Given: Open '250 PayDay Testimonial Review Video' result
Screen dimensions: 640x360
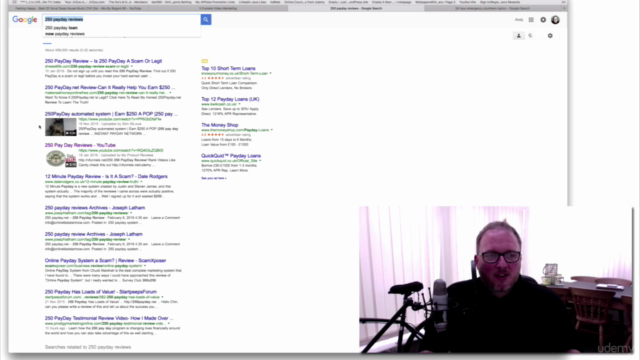Looking at the screenshot, I should [x=109, y=318].
